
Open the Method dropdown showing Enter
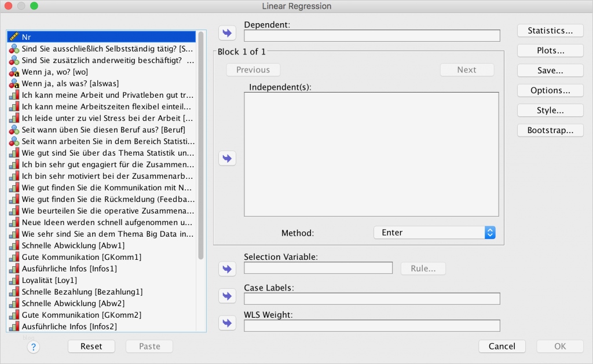click(x=434, y=233)
